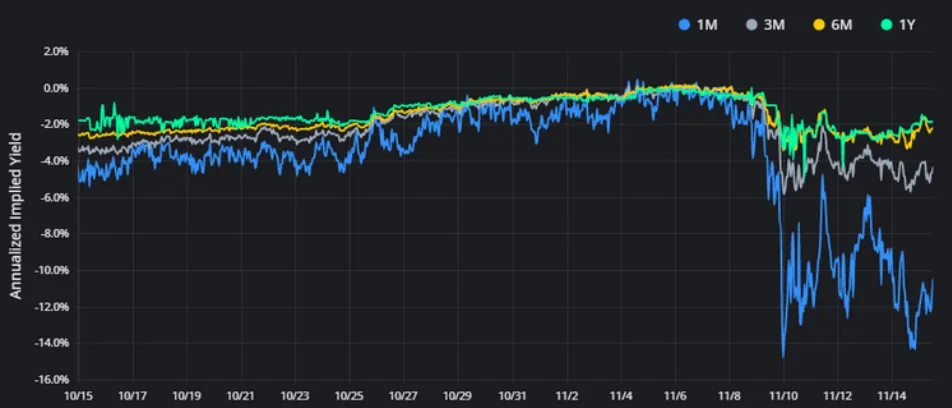The image size is (952, 408).
Task: Click the blue 1M legend dot
Action: (684, 26)
